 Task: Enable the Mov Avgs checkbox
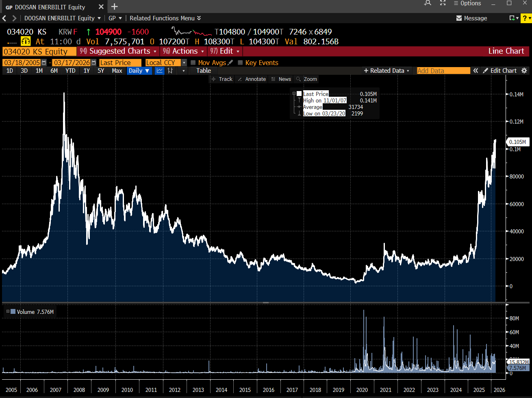(193, 63)
